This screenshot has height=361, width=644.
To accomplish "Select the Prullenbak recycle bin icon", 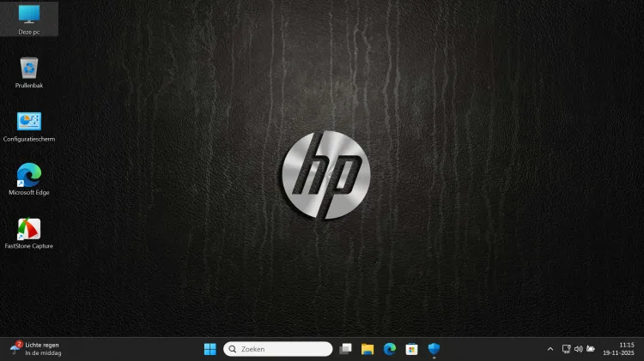I will coord(29,69).
